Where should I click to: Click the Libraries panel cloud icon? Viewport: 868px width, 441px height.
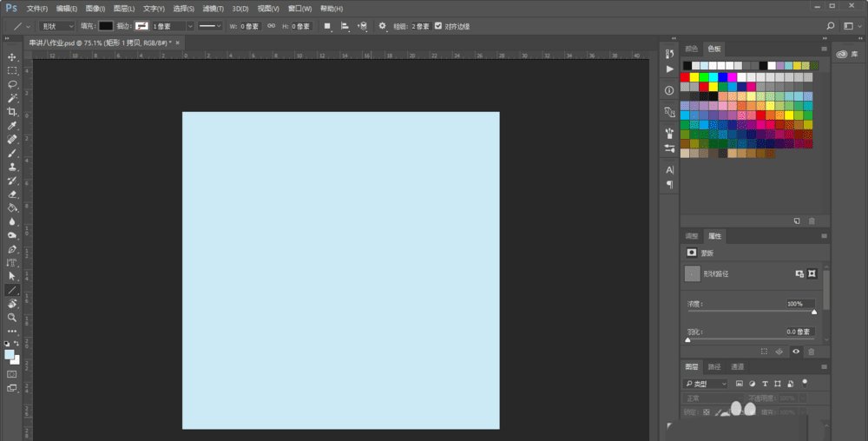click(841, 56)
